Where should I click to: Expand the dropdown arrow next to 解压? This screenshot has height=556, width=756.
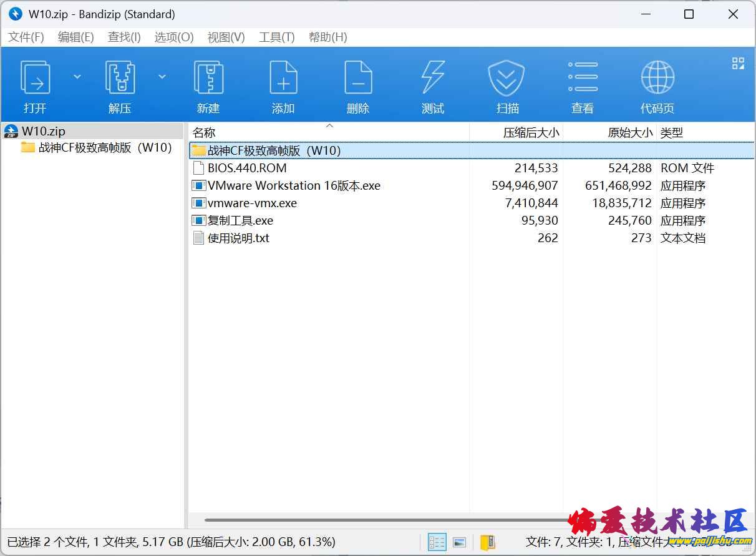(162, 77)
